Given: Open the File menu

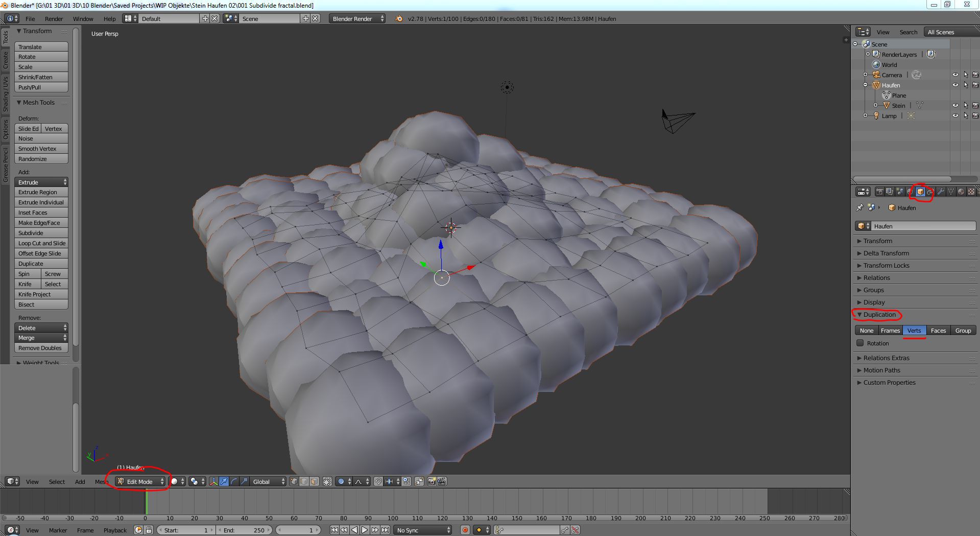Looking at the screenshot, I should pos(30,18).
